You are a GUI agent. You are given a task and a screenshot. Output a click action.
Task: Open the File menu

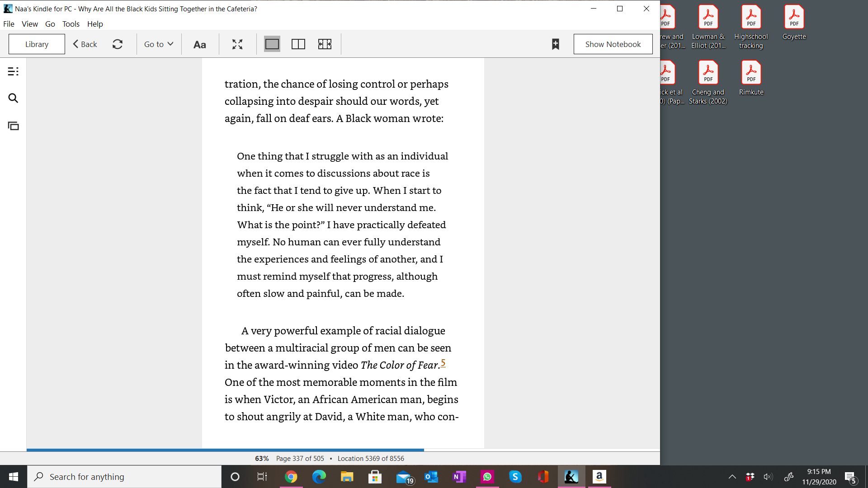[x=9, y=24]
